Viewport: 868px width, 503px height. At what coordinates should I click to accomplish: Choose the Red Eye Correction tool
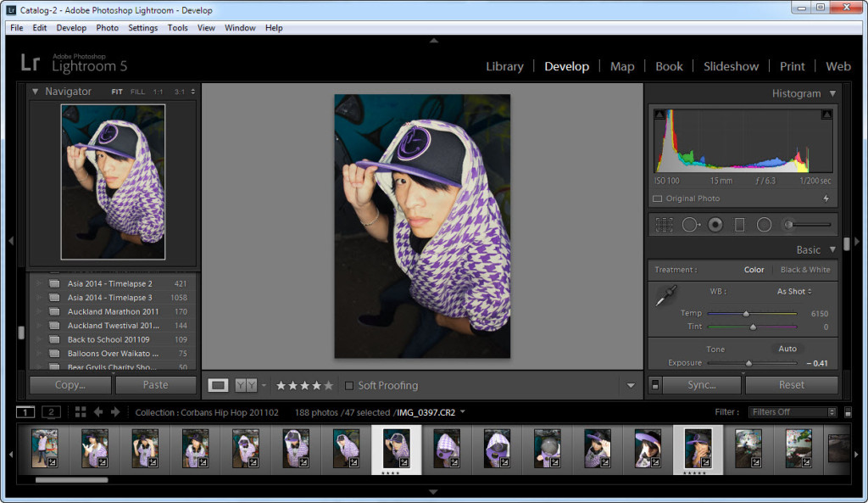(x=715, y=225)
